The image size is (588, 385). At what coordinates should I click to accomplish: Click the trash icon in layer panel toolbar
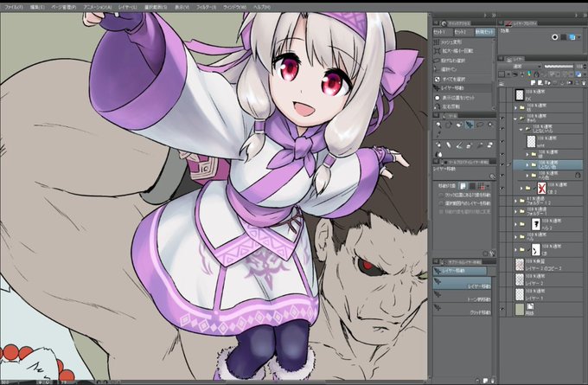pos(583,83)
